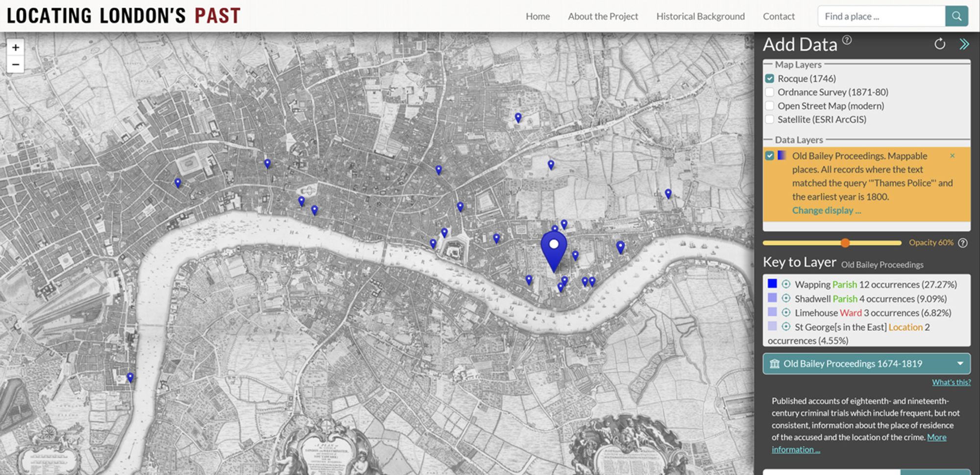
Task: Click the search magnifier button
Action: 956,16
